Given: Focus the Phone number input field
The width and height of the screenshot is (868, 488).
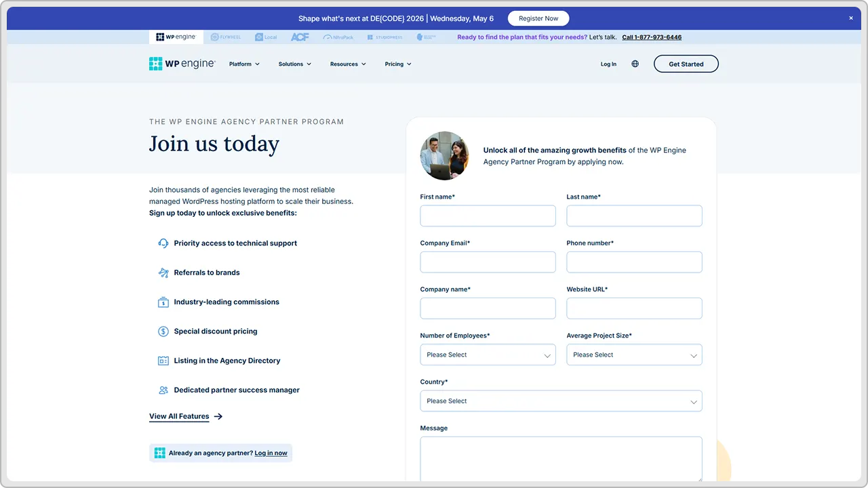Looking at the screenshot, I should pos(635,262).
